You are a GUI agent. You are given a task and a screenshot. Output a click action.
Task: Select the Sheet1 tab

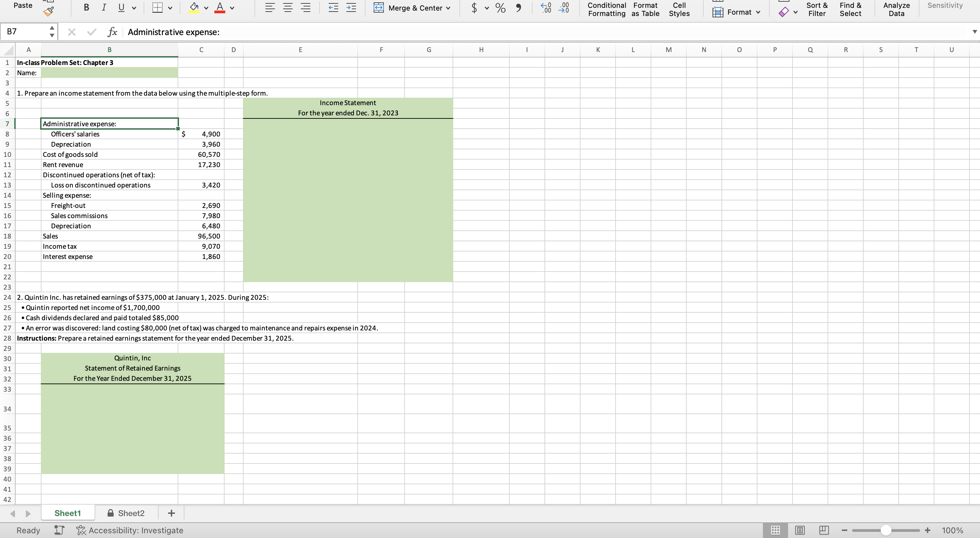pos(68,513)
